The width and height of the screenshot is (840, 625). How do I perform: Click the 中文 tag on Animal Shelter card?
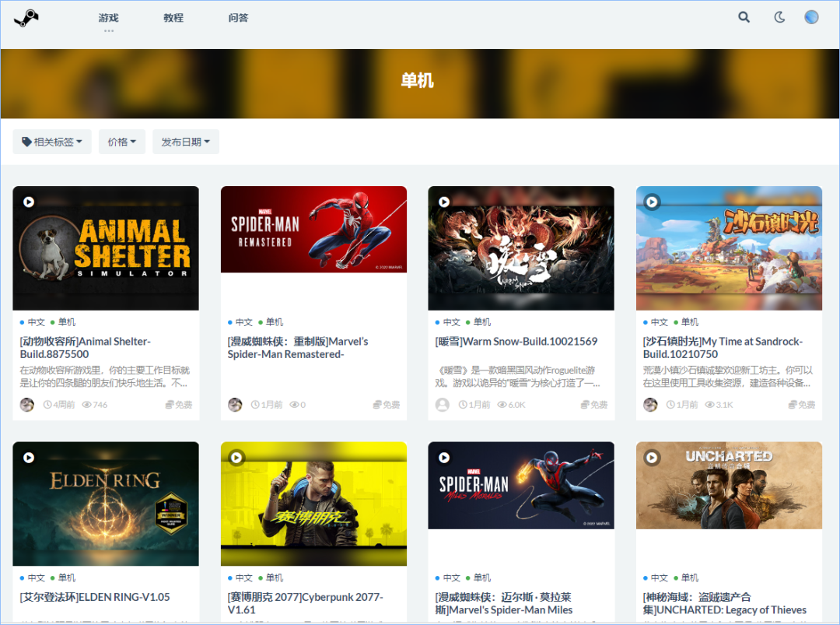point(36,322)
